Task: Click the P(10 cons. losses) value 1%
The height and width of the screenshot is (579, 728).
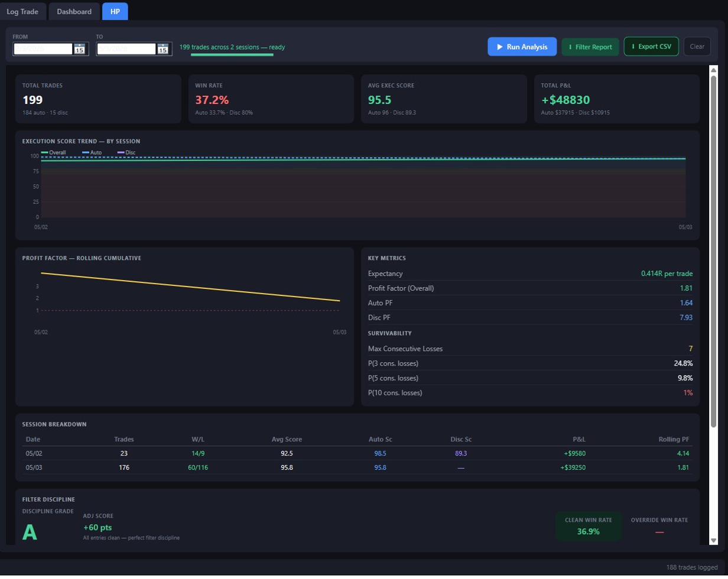Action: pyautogui.click(x=688, y=393)
